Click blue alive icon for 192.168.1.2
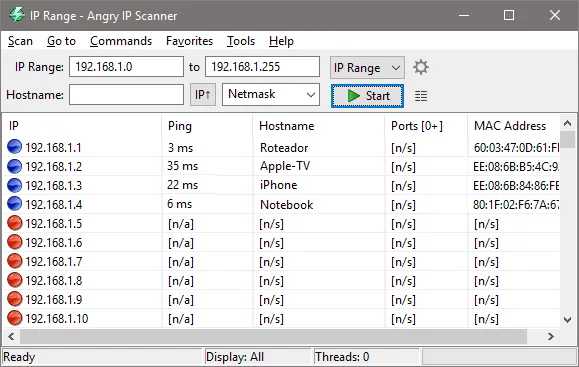The height and width of the screenshot is (367, 579). [x=14, y=166]
